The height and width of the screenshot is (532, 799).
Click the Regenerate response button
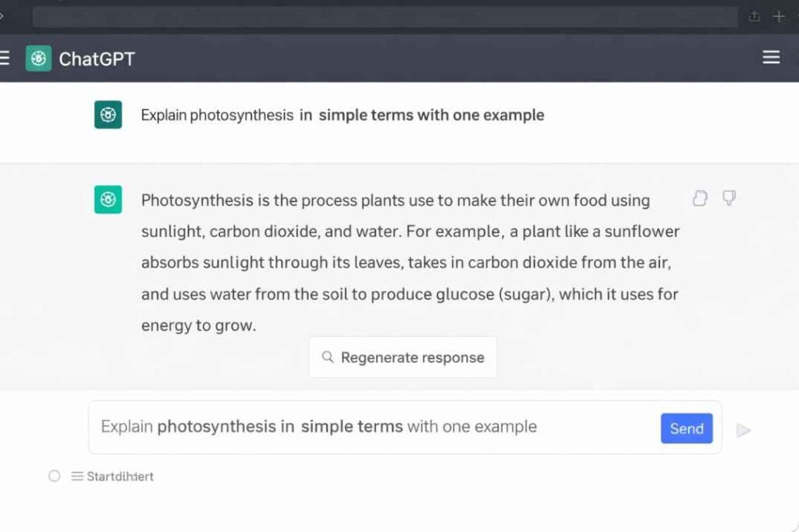[403, 357]
